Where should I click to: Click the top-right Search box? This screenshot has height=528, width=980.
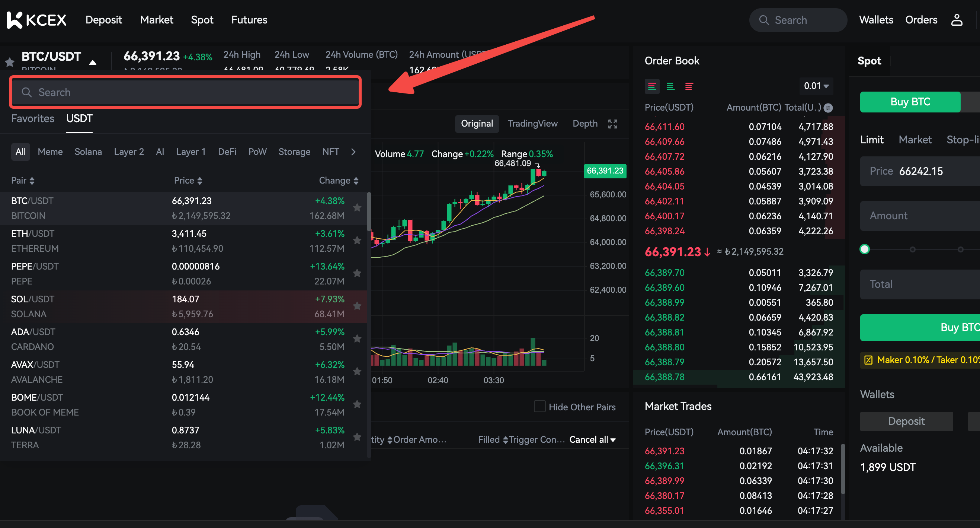(x=798, y=20)
